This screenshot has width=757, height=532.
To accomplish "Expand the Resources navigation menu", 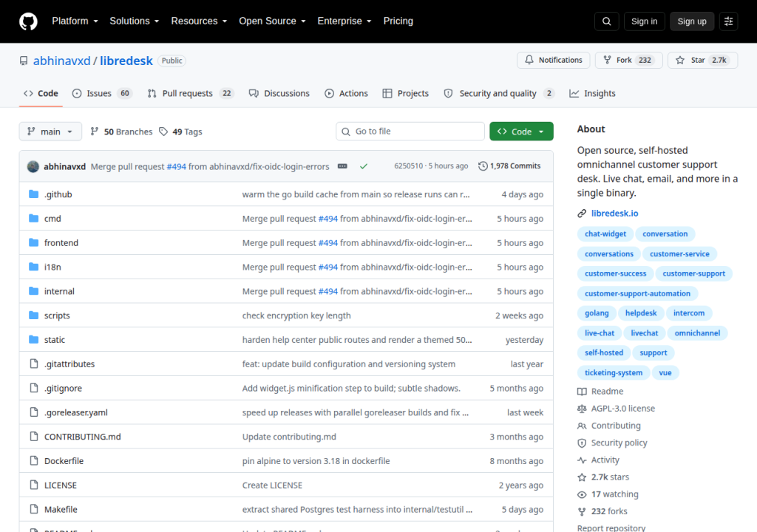I will [199, 21].
